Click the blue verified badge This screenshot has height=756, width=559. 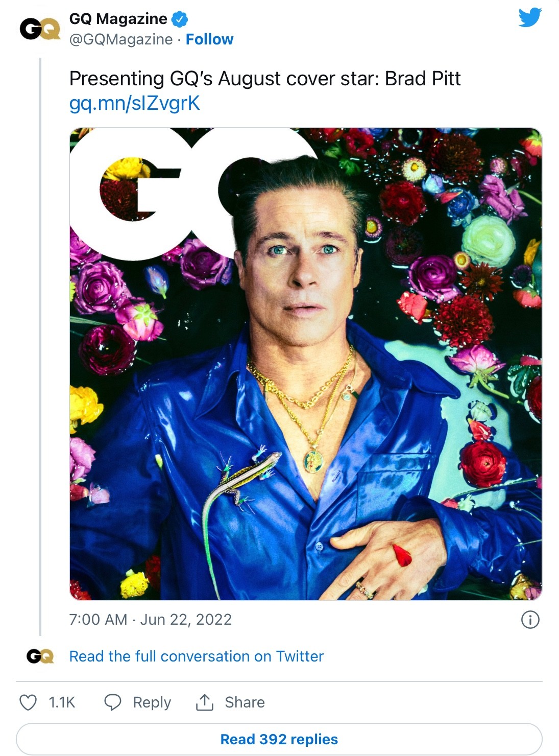tap(179, 19)
